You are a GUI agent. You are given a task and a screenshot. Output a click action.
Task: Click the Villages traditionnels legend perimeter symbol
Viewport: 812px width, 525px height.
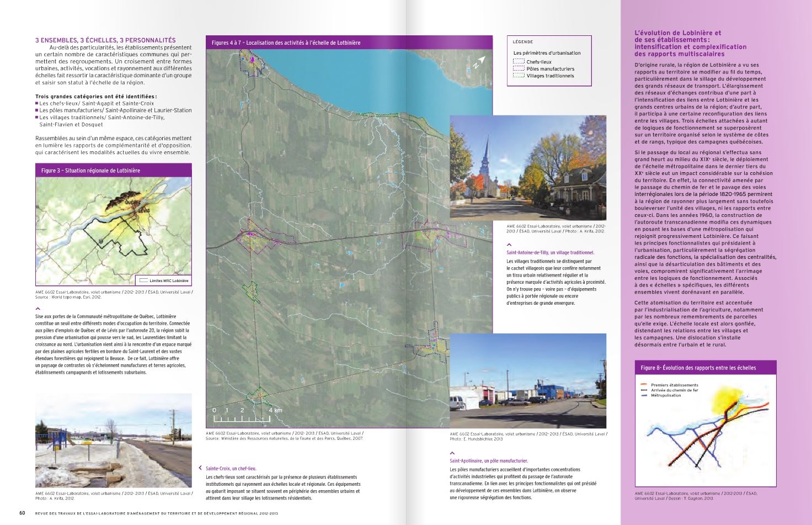point(519,76)
